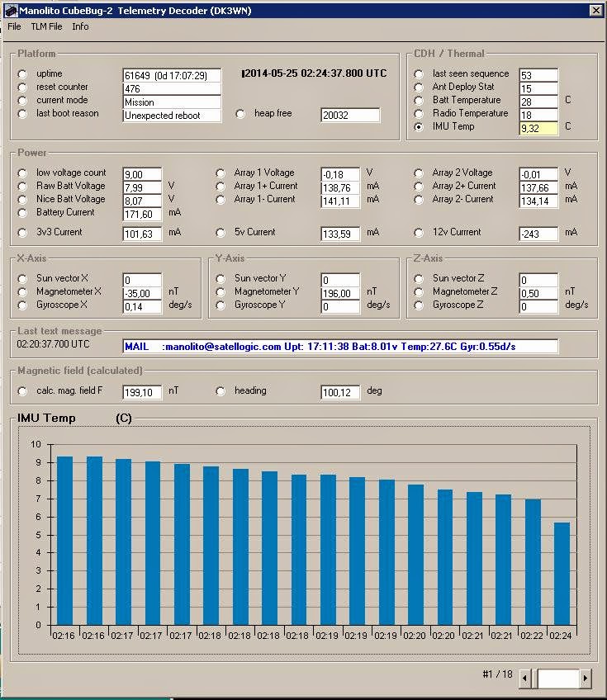
Task: Select the Magnetometer Z radio button
Action: tap(419, 292)
